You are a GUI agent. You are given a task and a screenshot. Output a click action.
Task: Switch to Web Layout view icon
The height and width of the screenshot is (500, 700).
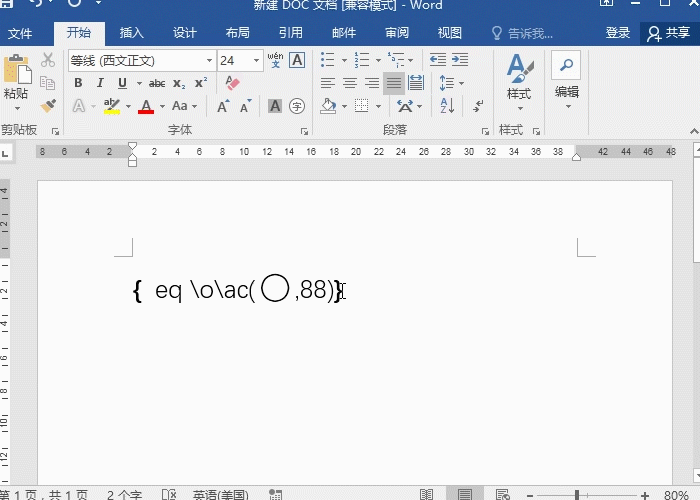[x=503, y=495]
